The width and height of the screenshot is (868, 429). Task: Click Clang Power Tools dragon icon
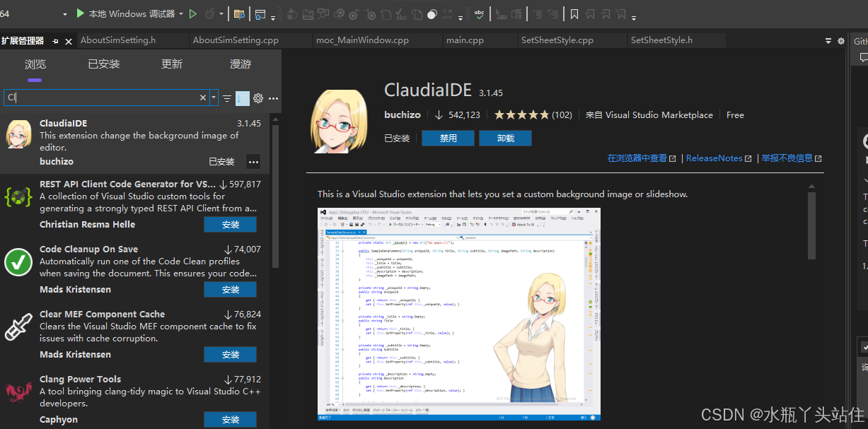click(x=18, y=392)
